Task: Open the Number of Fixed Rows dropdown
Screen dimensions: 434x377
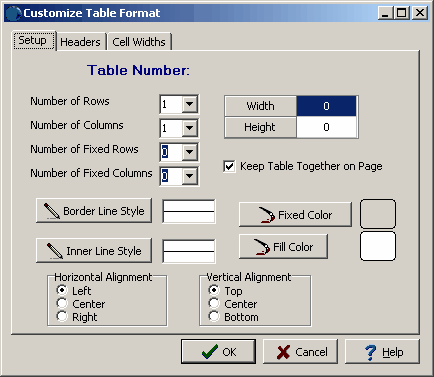Action: (x=190, y=152)
